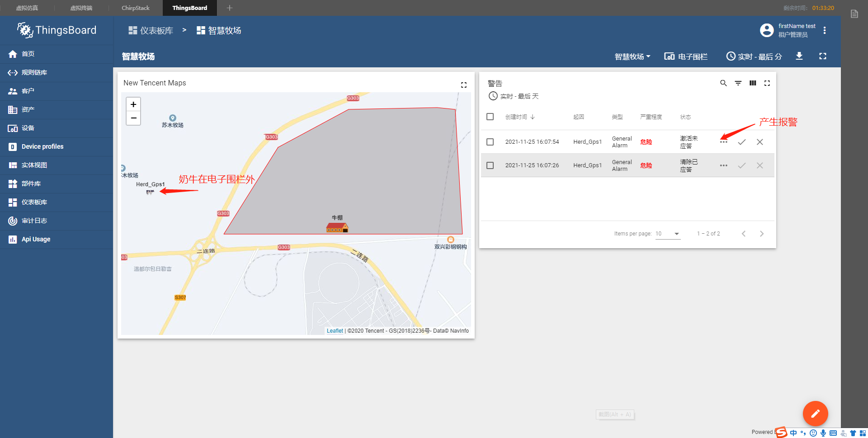Acknowledge the 16:07:54 alarm with the checkmark

pyautogui.click(x=741, y=141)
